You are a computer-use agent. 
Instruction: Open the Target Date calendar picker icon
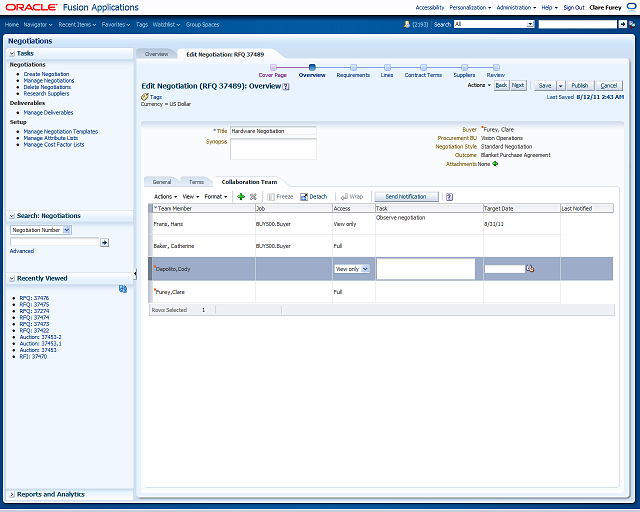coord(530,269)
